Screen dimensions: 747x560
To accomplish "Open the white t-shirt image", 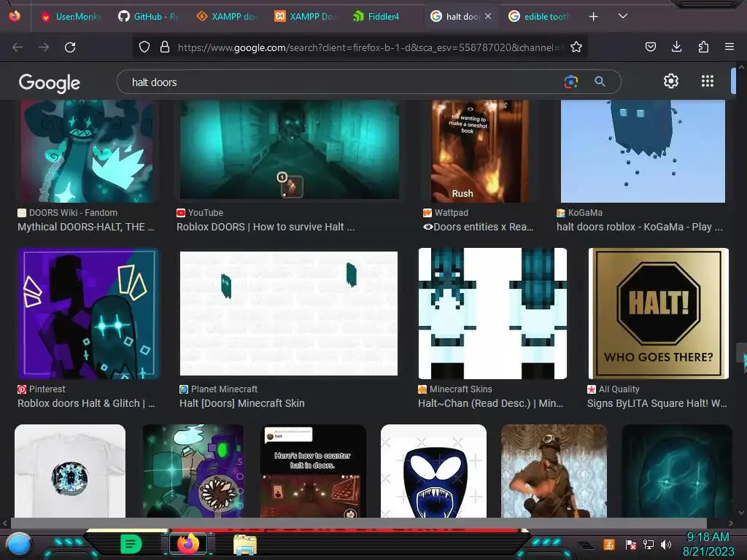I will tap(70, 471).
